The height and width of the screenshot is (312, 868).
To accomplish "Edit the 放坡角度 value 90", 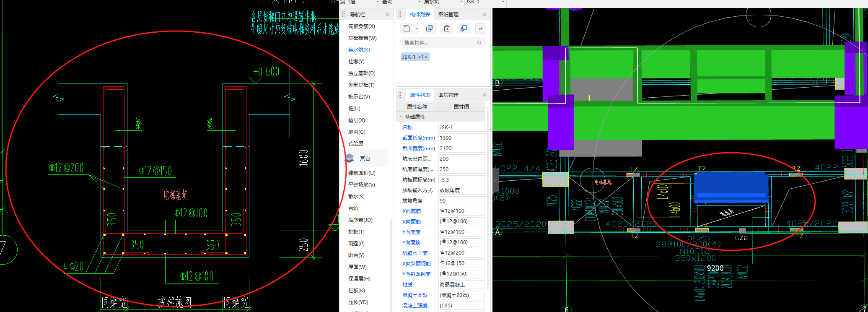I will click(461, 200).
